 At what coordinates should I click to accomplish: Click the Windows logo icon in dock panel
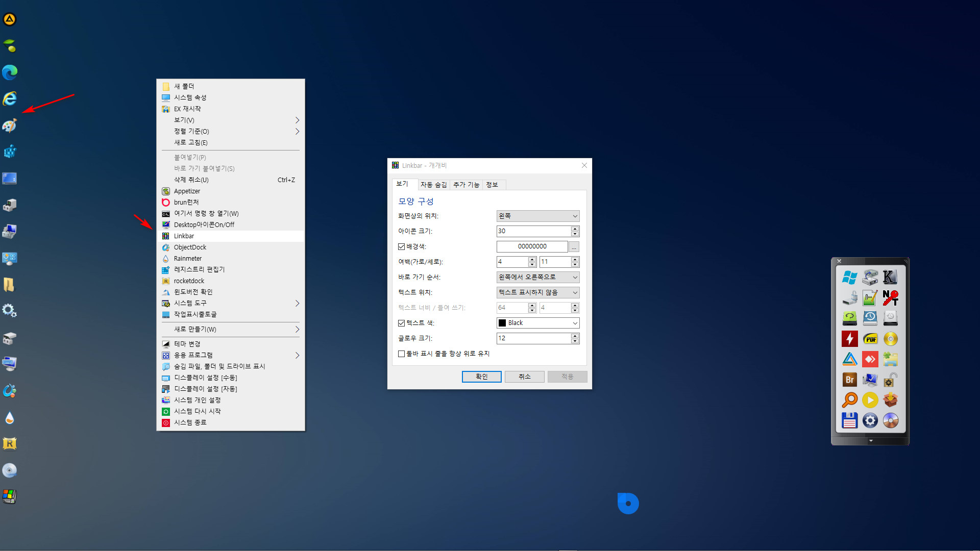click(x=850, y=278)
